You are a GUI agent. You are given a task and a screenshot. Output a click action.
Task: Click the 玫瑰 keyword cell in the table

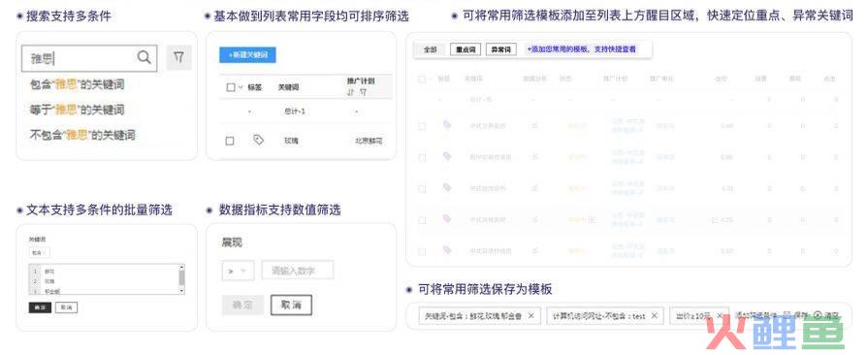click(291, 141)
